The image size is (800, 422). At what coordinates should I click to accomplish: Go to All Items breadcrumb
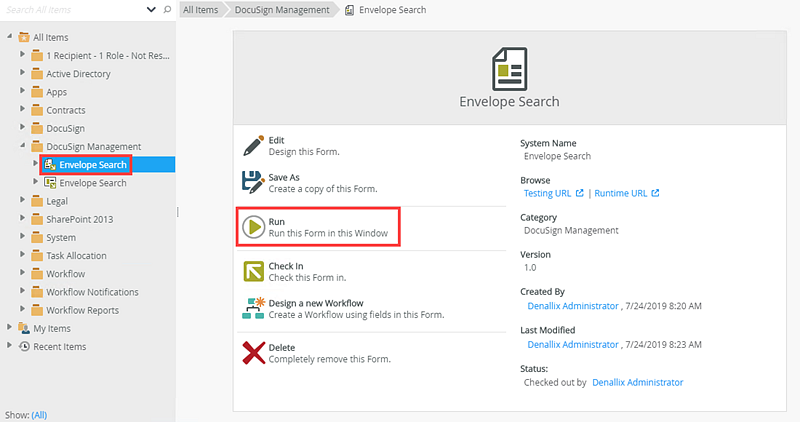pyautogui.click(x=201, y=10)
